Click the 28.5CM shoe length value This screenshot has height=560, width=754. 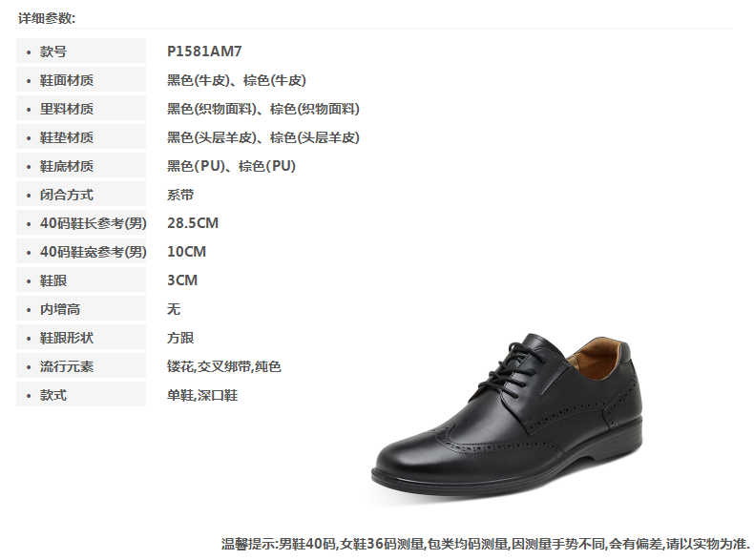193,223
